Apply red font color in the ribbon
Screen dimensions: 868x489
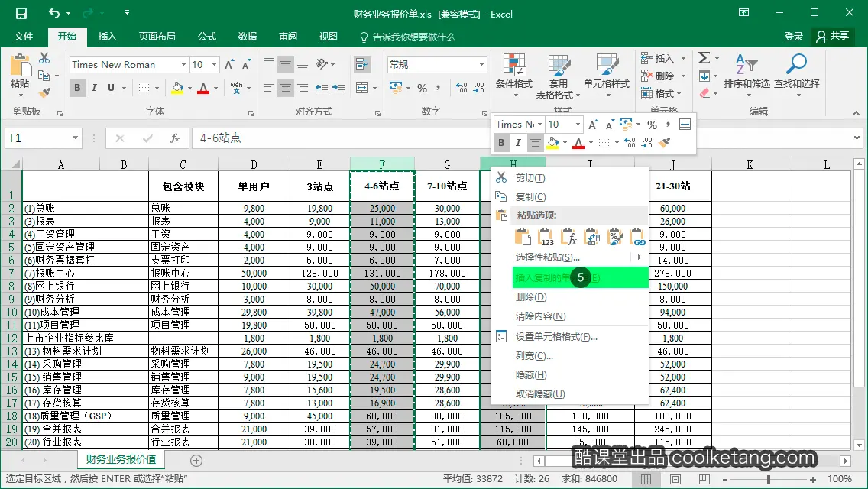click(203, 88)
